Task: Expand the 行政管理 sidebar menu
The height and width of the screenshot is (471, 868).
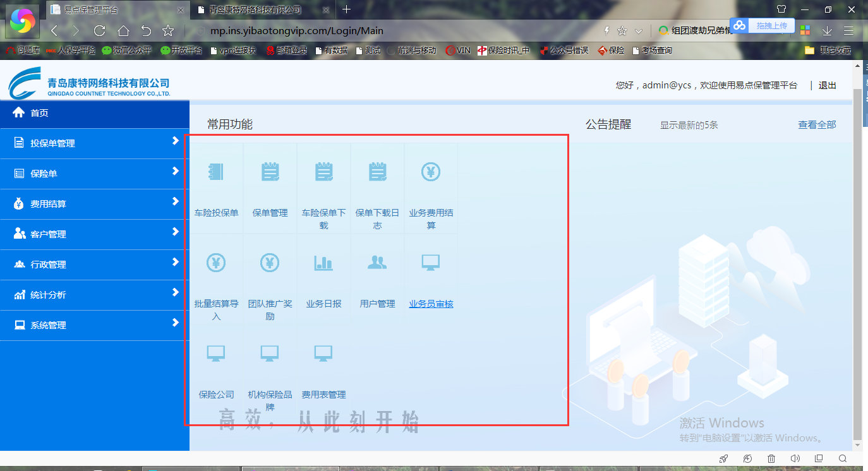Action: pyautogui.click(x=95, y=265)
